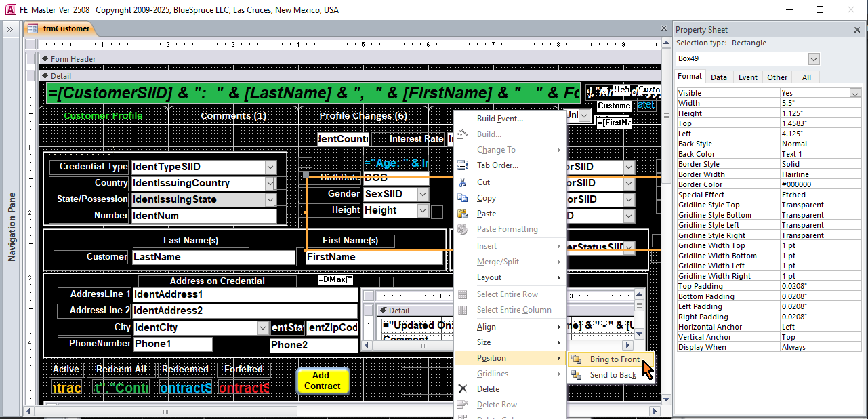Open the SexSIID combo box arrow
The height and width of the screenshot is (419, 868).
tap(423, 194)
